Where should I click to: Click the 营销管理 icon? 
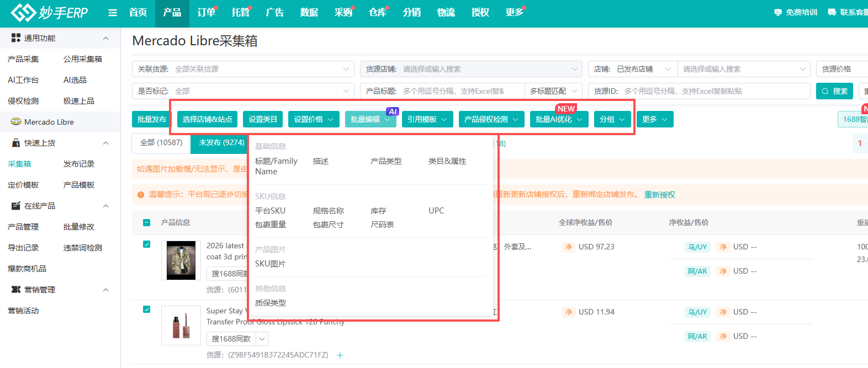16,290
